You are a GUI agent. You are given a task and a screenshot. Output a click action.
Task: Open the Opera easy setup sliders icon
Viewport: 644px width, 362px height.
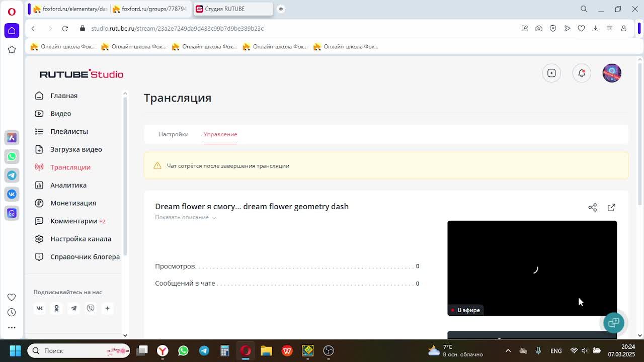(609, 29)
